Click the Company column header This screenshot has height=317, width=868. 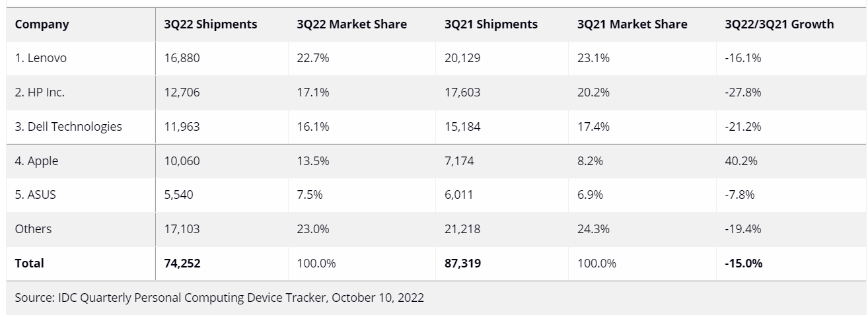42,24
